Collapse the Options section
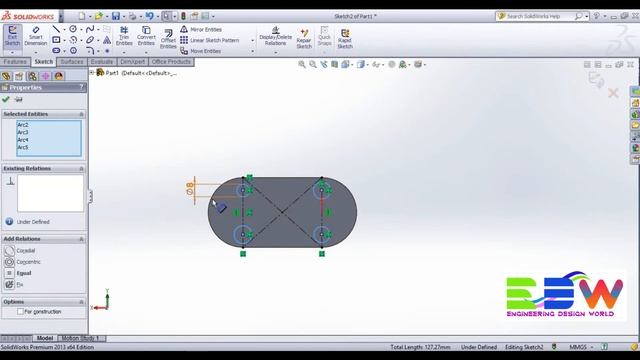640x360 pixels. click(81, 302)
